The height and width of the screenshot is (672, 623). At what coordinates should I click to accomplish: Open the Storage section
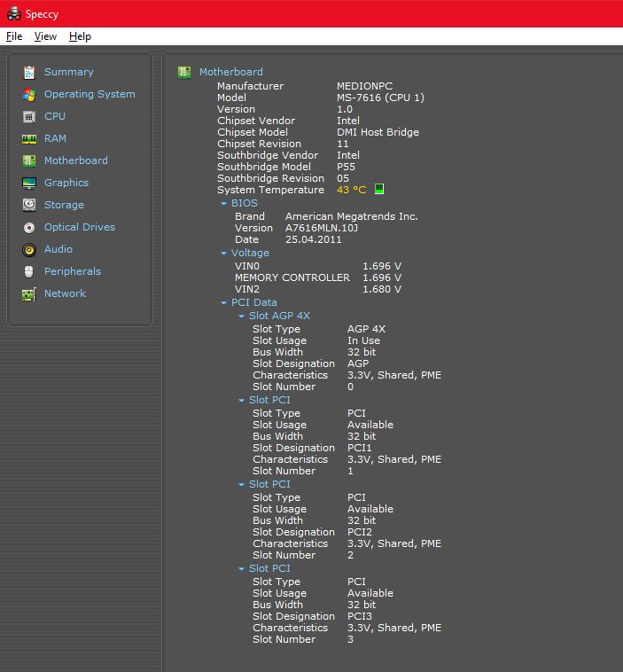[x=65, y=205]
